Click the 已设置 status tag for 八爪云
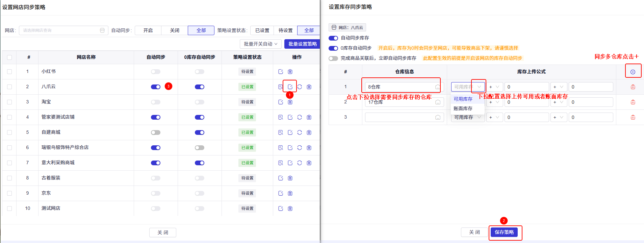Viewport: 644px width, 243px height. (x=248, y=87)
